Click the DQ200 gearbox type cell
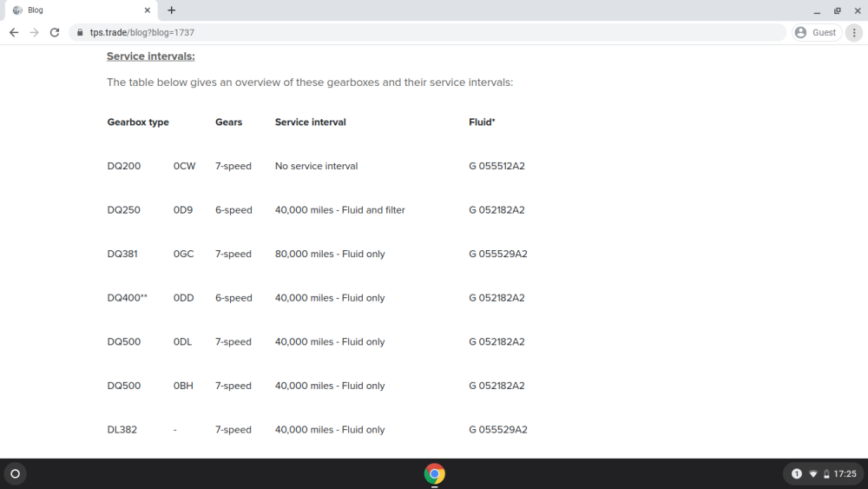Screen dimensions: 868x489 click(x=124, y=166)
